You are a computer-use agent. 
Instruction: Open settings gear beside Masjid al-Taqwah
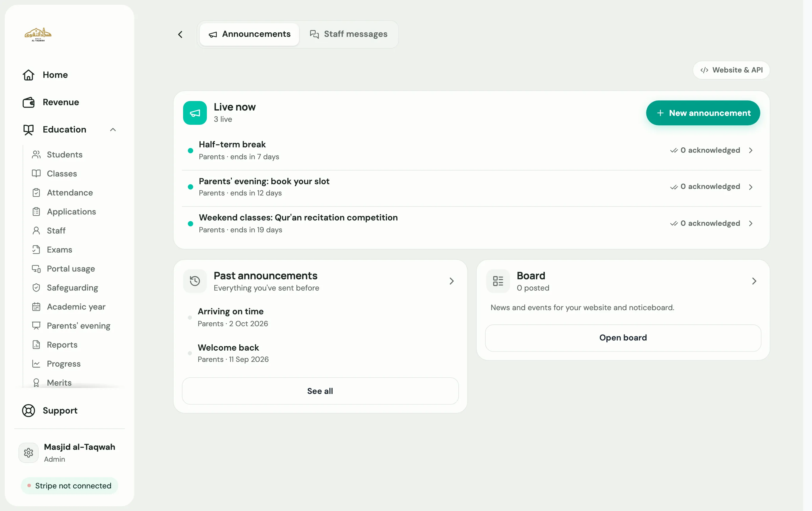(x=28, y=453)
